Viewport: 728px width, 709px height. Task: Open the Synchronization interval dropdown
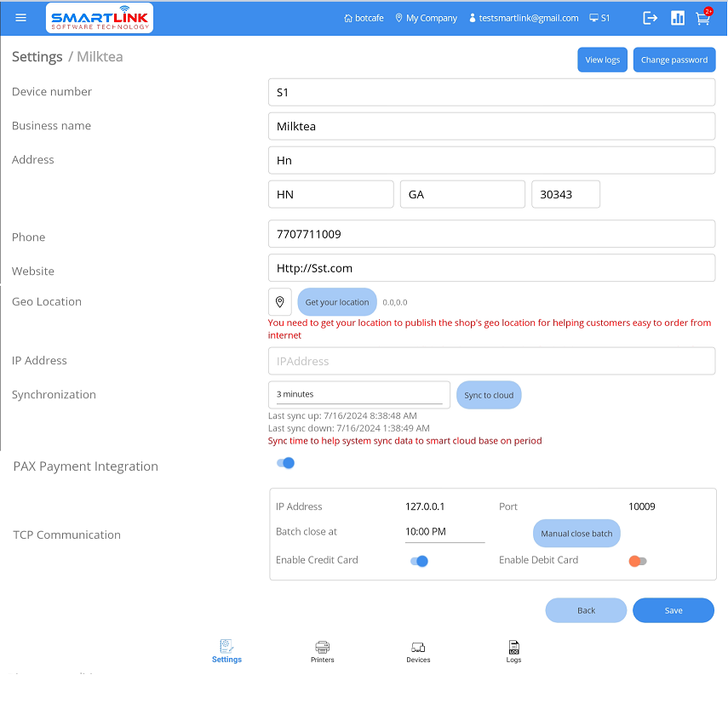[x=359, y=394]
